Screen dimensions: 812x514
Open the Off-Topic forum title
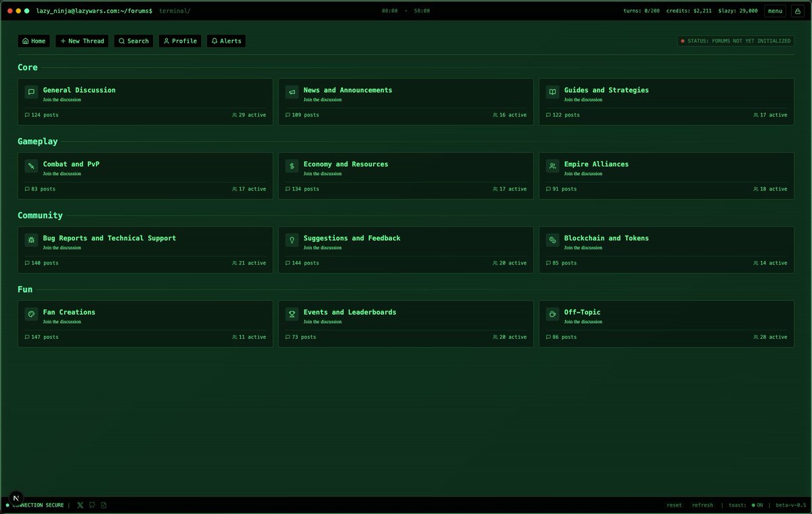coord(582,312)
